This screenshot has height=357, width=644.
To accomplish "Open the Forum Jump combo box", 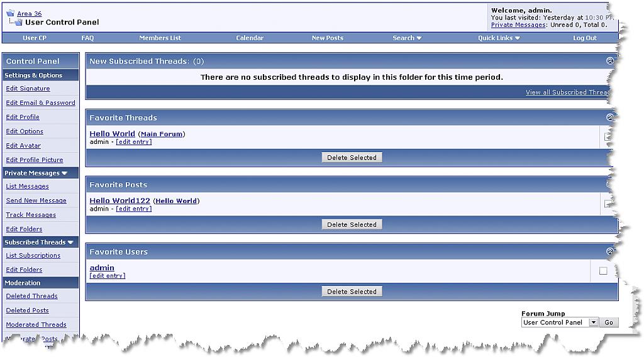I will [x=560, y=322].
